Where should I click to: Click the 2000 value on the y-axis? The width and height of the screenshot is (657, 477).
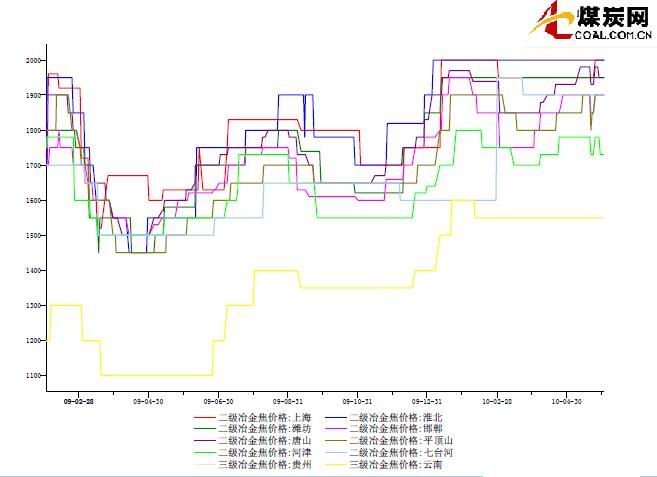point(33,61)
